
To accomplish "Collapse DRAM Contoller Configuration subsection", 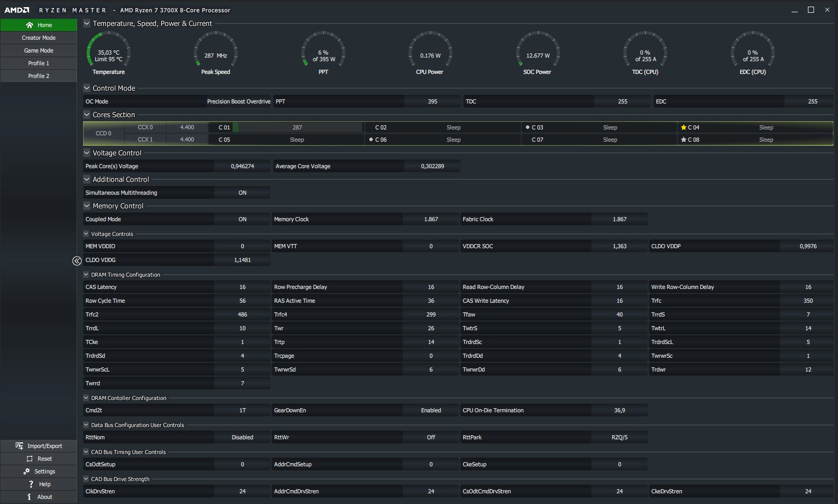I will point(86,398).
